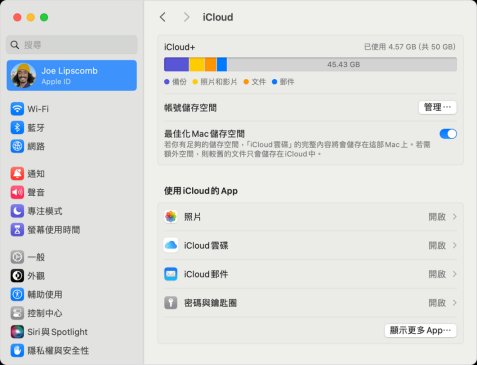Click the green window zoom button
This screenshot has width=478, height=365.
[x=44, y=17]
